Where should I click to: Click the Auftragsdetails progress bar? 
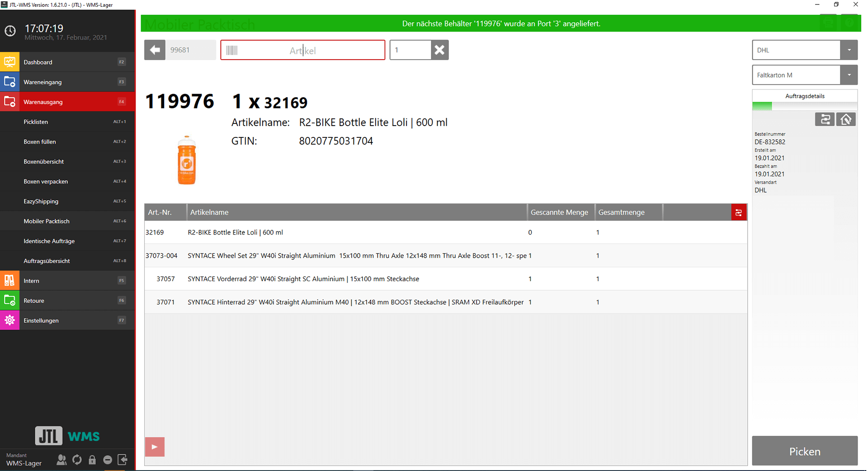pos(804,106)
